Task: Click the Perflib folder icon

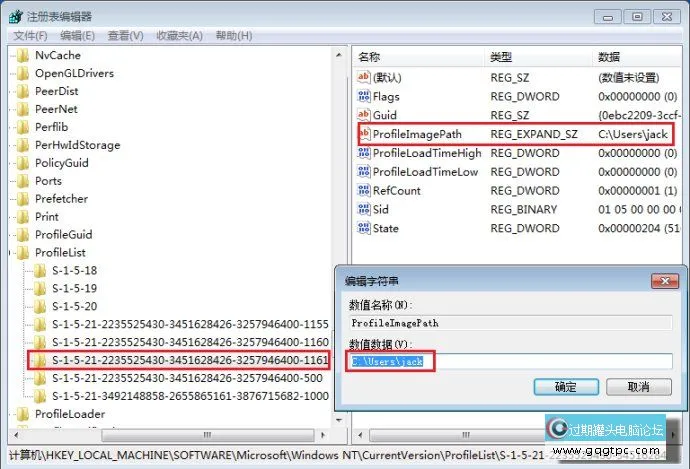Action: pos(23,127)
